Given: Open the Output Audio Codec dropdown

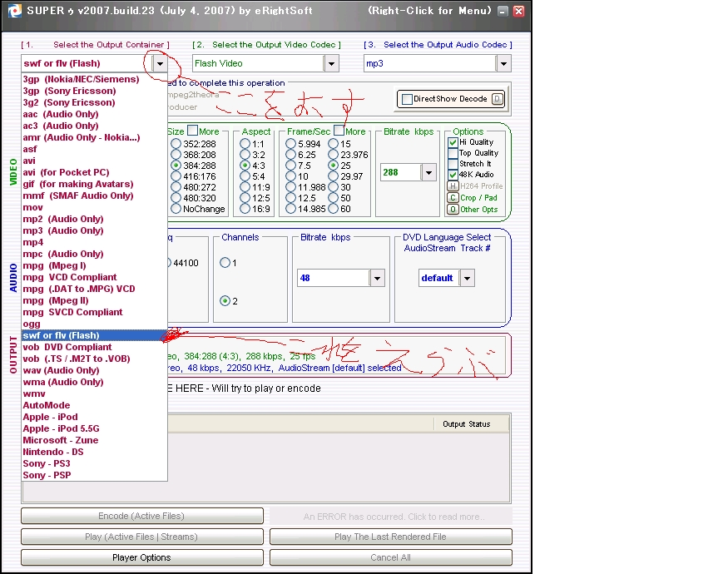Looking at the screenshot, I should coord(503,63).
